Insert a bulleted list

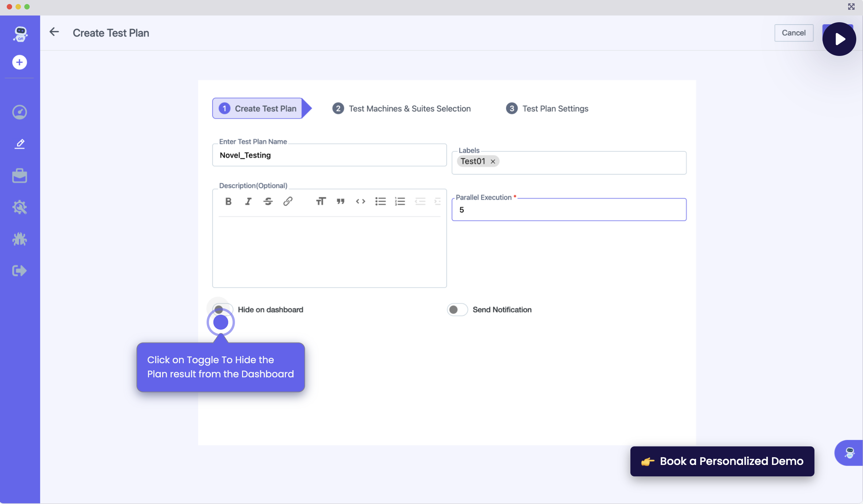click(380, 201)
